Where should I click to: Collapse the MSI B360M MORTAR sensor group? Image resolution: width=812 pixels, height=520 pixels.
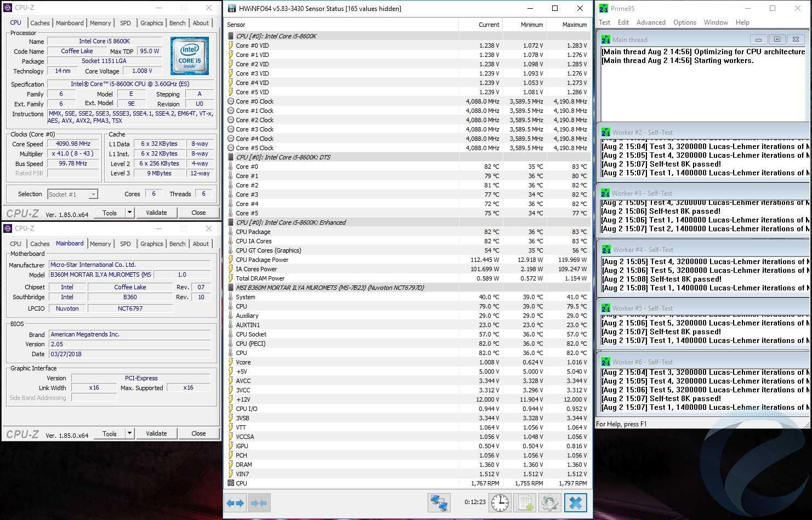(330, 288)
